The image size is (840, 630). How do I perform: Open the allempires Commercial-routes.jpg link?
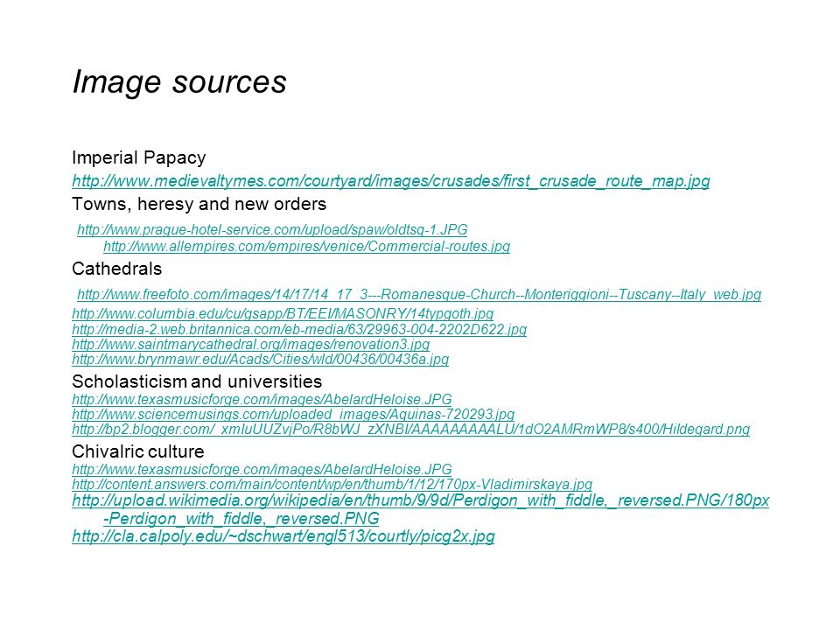(x=306, y=247)
